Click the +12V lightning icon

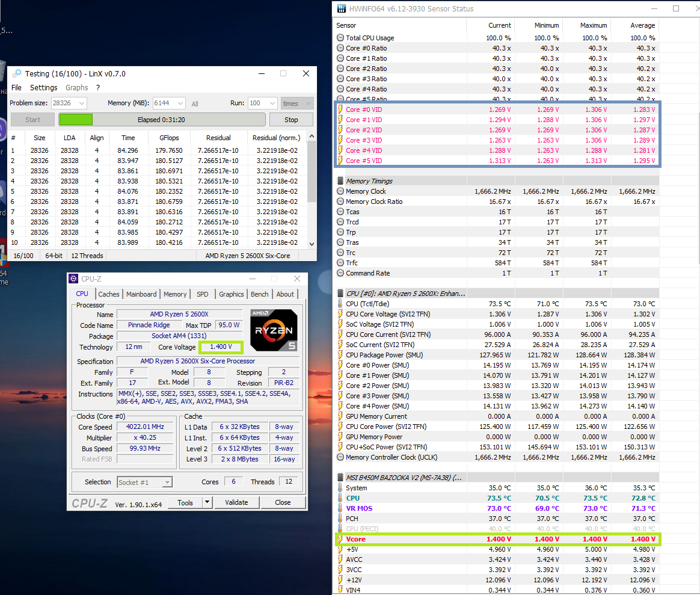coord(340,580)
